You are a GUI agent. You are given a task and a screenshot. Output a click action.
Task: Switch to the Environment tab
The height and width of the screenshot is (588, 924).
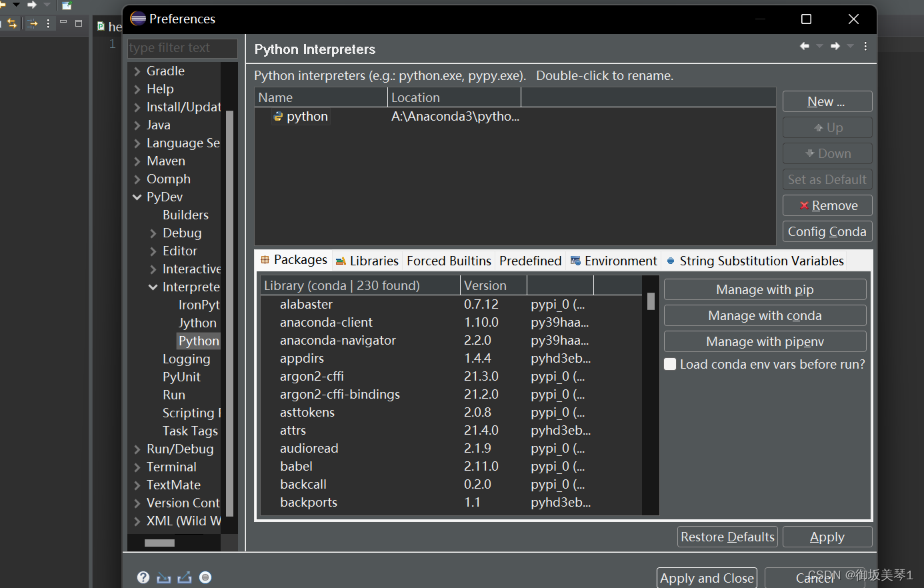click(614, 261)
